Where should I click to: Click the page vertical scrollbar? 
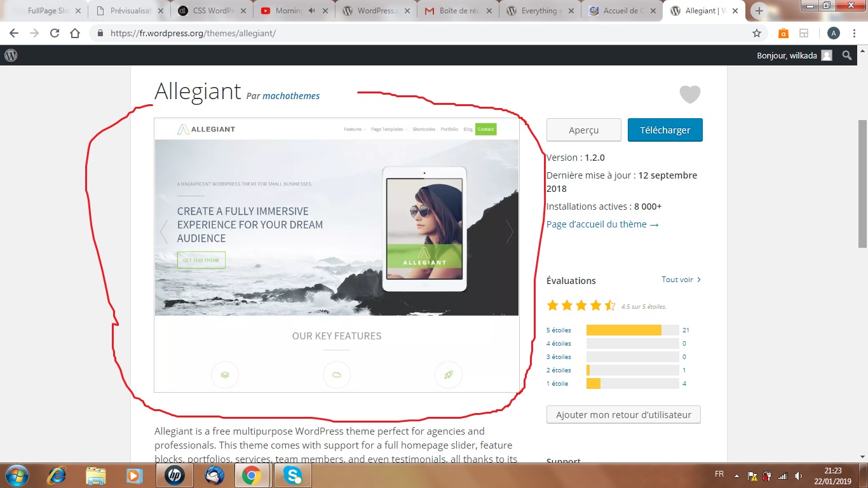[862, 184]
